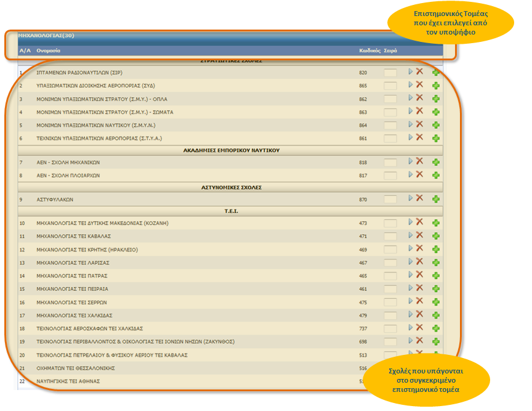Click green plus on ΙΟΝΙΩΝ ΝΗΣΩΝ (ΖΑΚΥΝΘΟΣ) row

coord(436,342)
